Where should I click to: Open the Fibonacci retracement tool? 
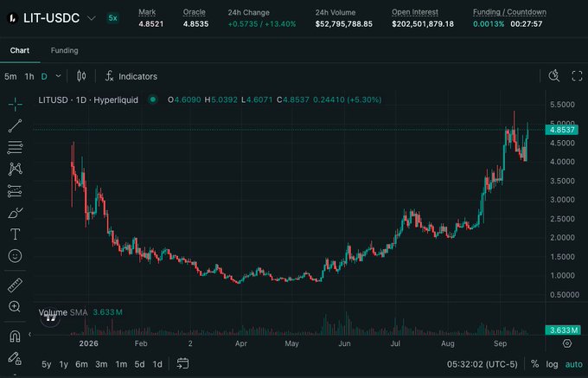15,147
